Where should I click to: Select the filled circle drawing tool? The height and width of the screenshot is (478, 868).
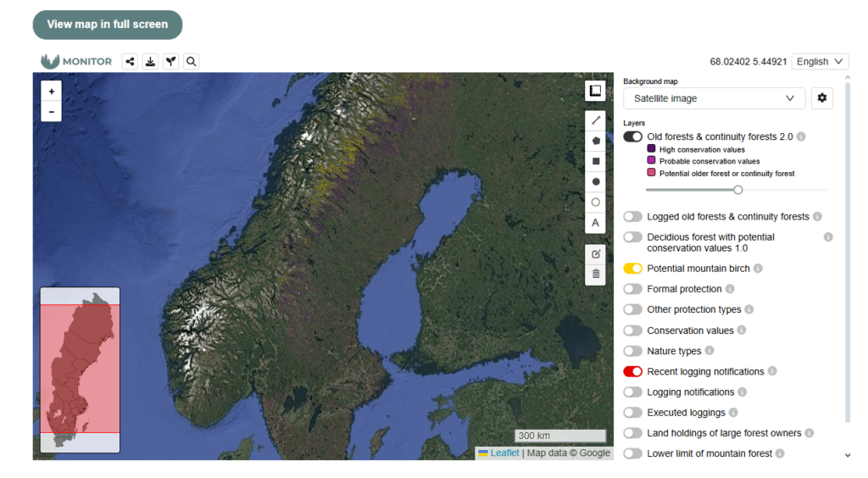[x=596, y=181]
